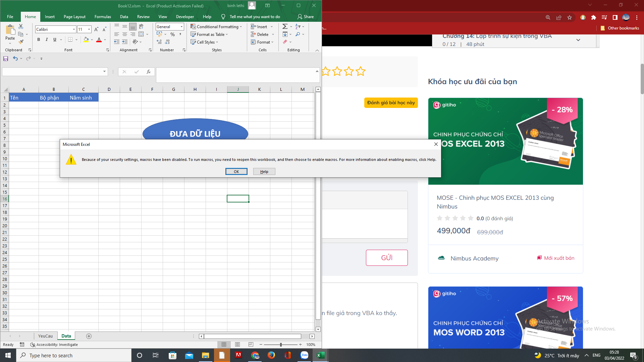Screen dimensions: 644x362
Task: Click the Cut scissors icon
Action: (21, 26)
